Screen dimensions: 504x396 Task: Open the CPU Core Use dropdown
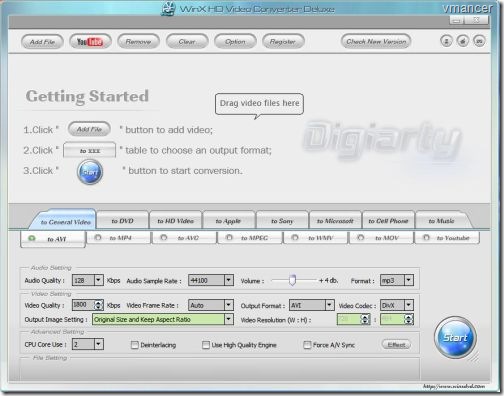98,344
